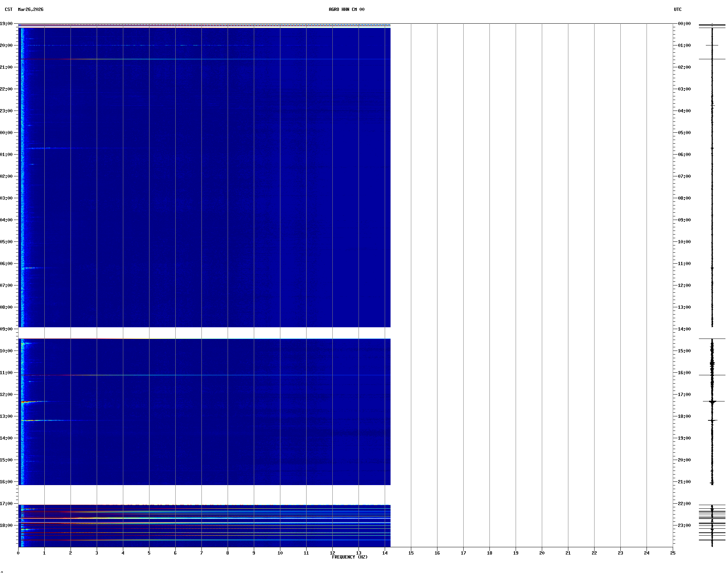Click the 5 Hz frequency axis label

pyautogui.click(x=149, y=553)
